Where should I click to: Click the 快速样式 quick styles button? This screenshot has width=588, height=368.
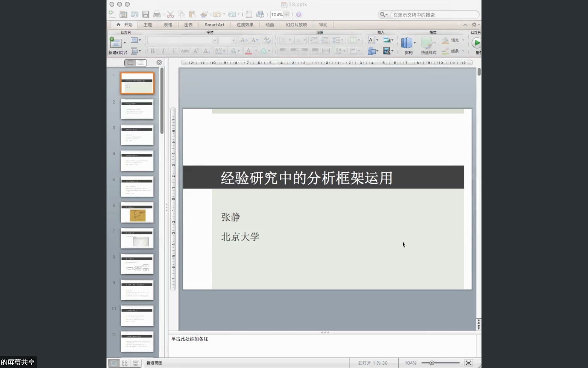point(428,46)
